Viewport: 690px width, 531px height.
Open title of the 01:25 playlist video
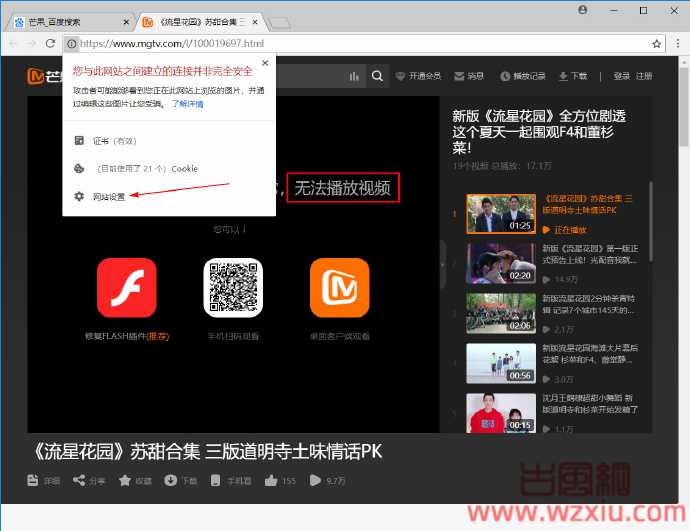[x=587, y=205]
